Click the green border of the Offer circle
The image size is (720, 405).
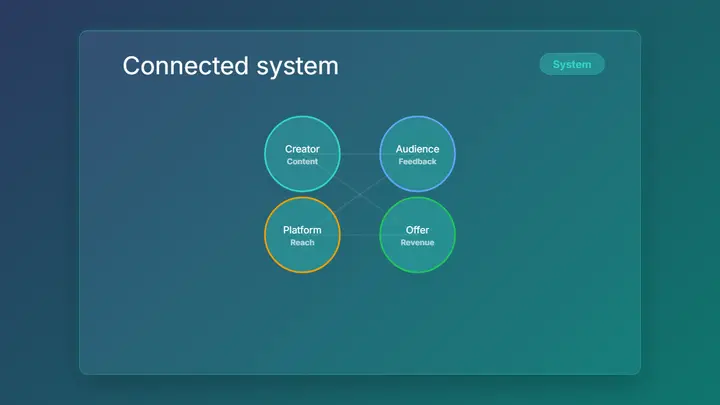(x=455, y=235)
